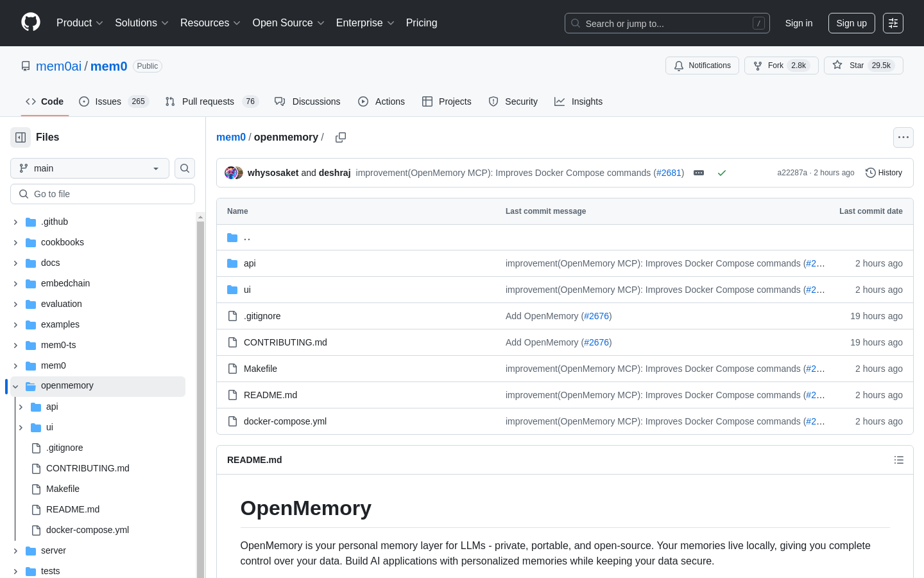
Task: Open pull request #2681 link
Action: [669, 173]
